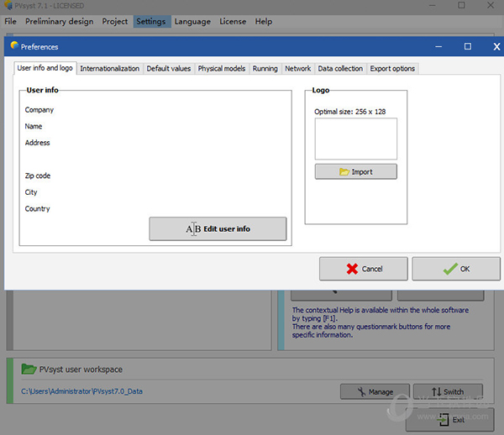Go to the Network tab
This screenshot has width=504, height=435.
(x=297, y=69)
